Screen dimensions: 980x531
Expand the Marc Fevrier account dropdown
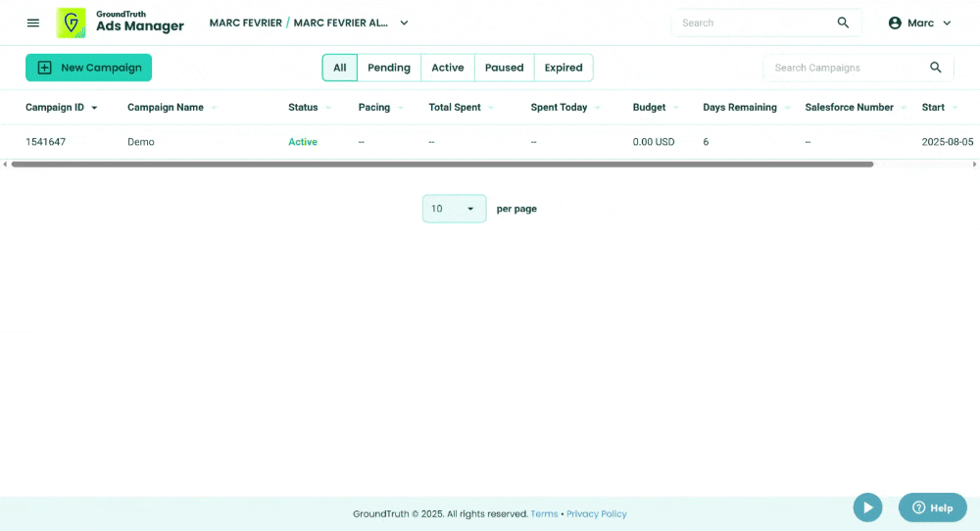pos(404,23)
